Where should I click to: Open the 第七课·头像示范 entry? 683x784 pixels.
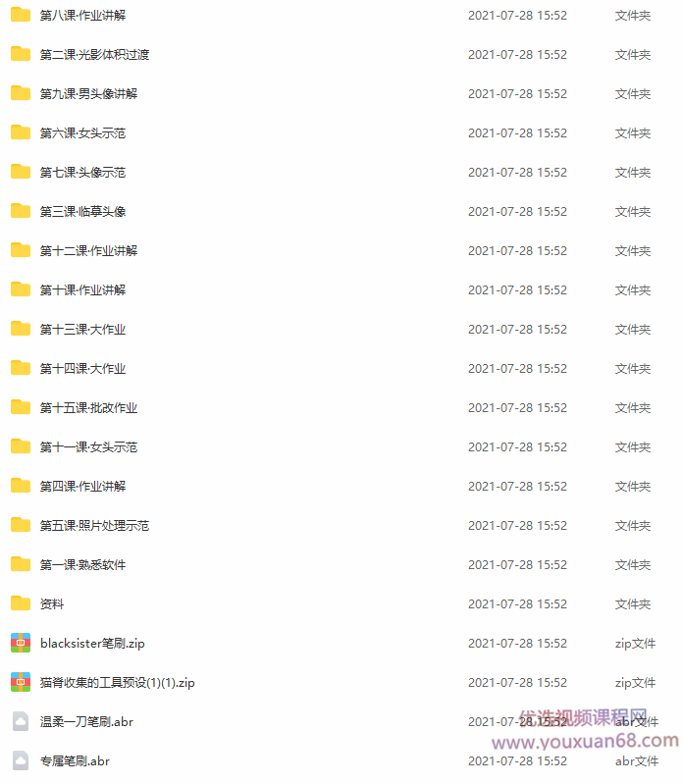click(82, 172)
